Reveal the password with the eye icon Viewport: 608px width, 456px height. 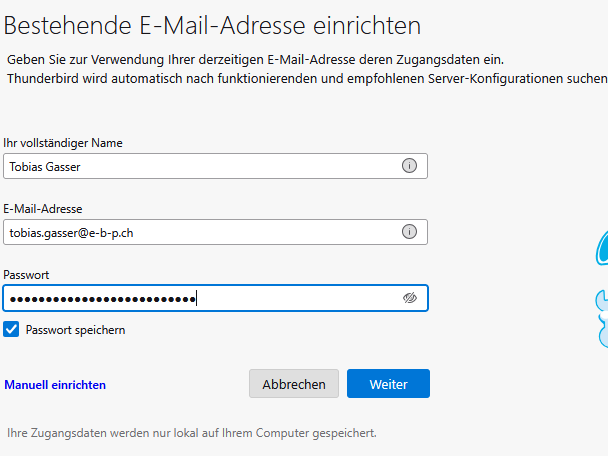click(409, 298)
